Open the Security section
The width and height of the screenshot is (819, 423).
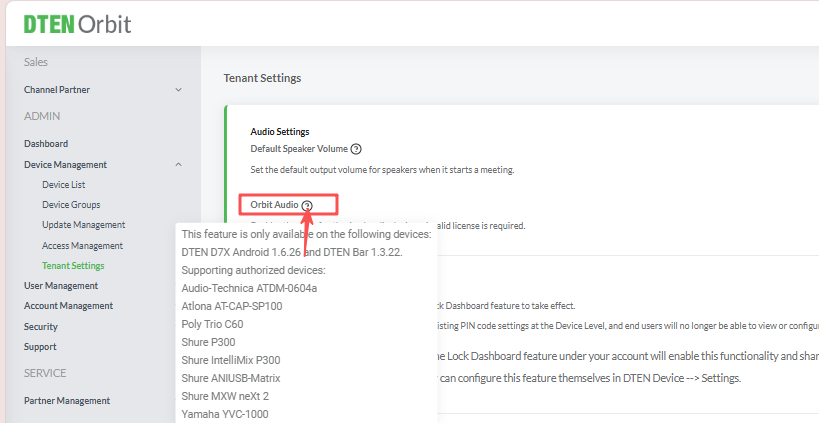coord(41,327)
